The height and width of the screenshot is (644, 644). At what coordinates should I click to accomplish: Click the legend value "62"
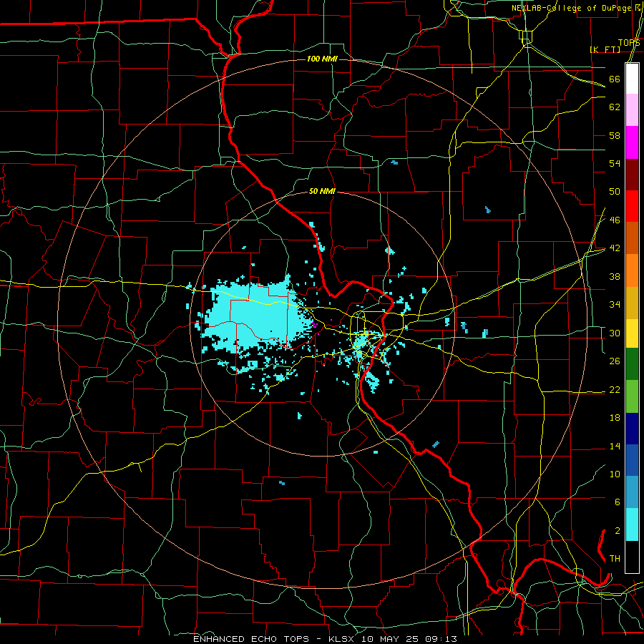(x=615, y=107)
